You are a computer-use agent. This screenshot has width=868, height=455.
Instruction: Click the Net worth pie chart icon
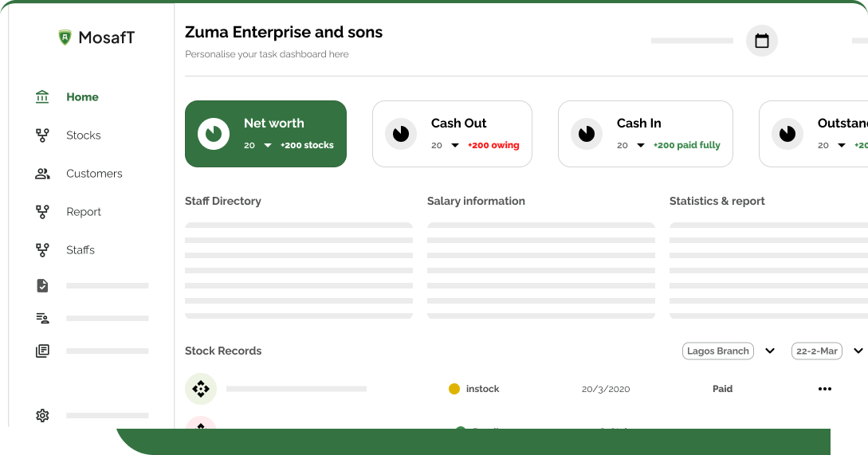pyautogui.click(x=214, y=134)
